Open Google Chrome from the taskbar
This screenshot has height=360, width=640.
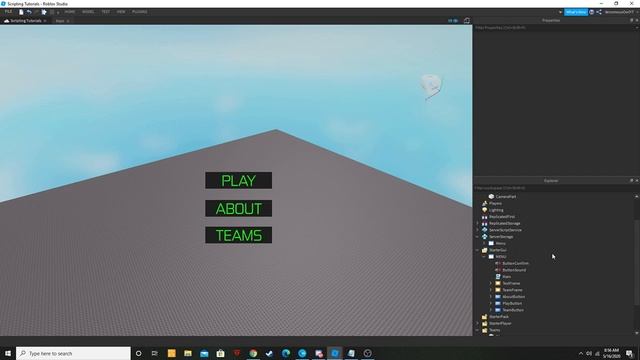pos(253,353)
